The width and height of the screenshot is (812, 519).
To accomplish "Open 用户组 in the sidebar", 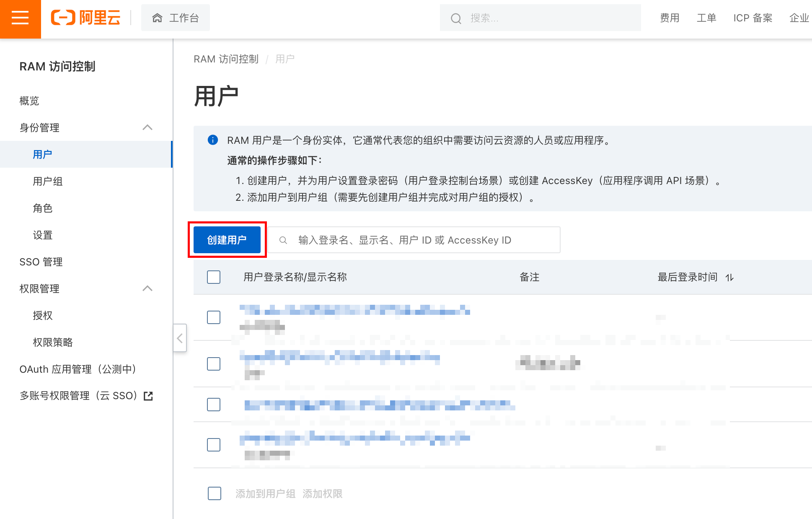I will [x=48, y=181].
